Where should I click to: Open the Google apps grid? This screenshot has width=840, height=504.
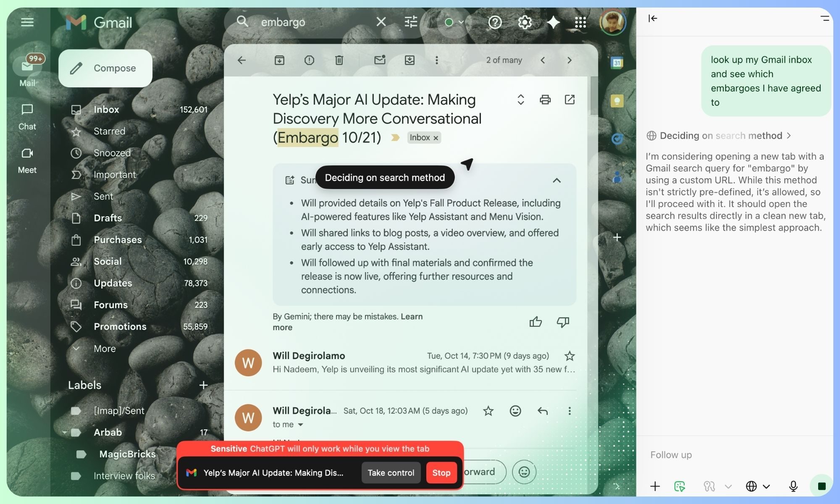(x=580, y=22)
